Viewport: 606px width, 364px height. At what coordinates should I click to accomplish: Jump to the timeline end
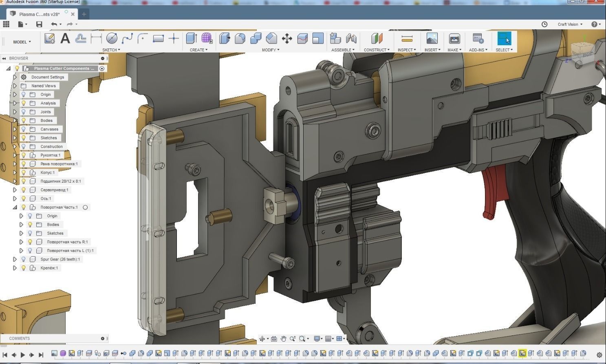pos(41,355)
